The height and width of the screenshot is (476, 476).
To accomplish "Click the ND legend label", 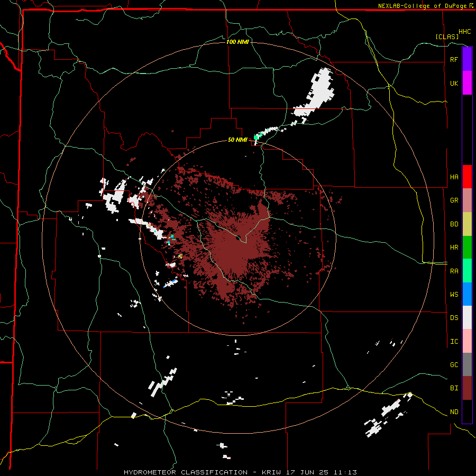I will (x=454, y=412).
